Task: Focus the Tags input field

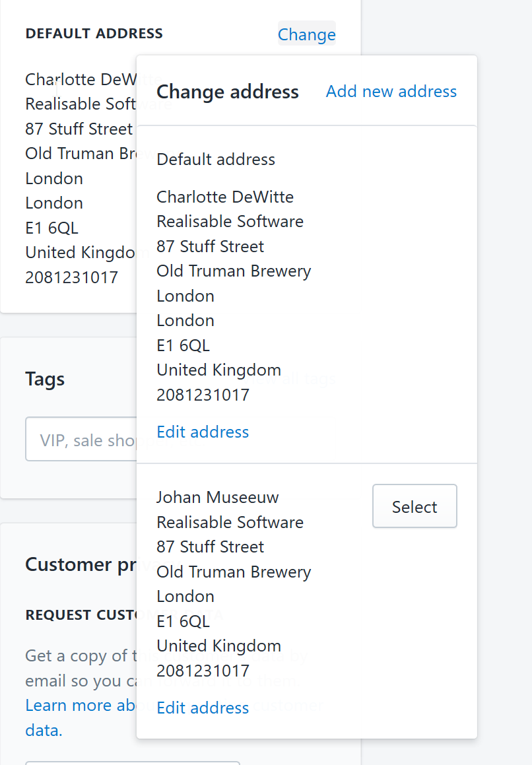Action: (79, 440)
